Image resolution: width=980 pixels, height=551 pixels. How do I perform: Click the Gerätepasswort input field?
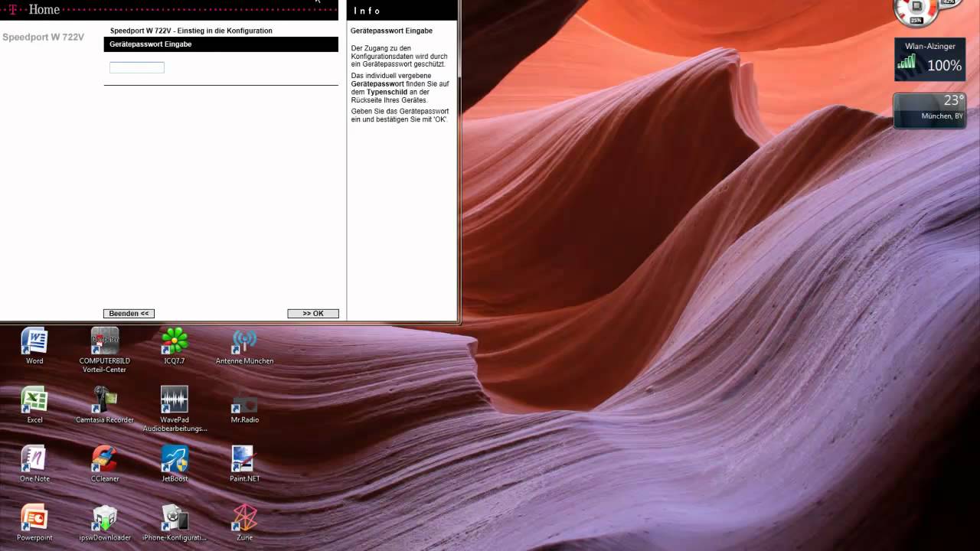coord(137,67)
